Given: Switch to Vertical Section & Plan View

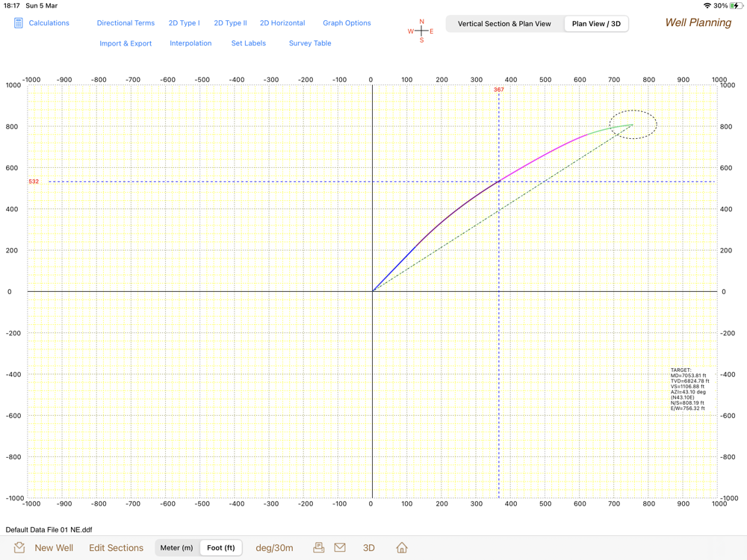Looking at the screenshot, I should (x=504, y=24).
